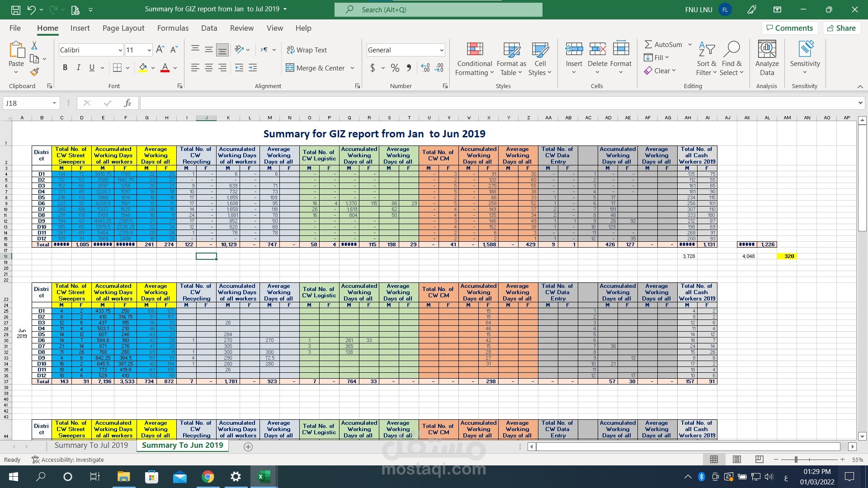Open the Formulas ribbon tab

[x=173, y=28]
